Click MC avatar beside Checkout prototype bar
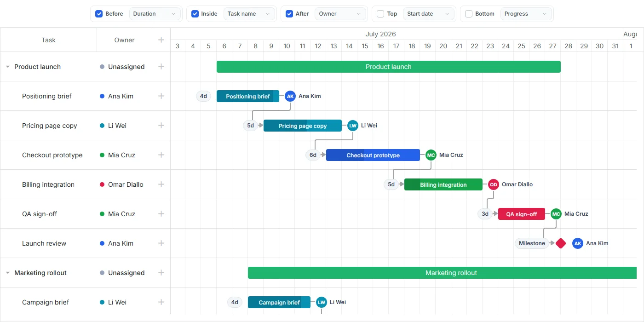The image size is (644, 322). (431, 155)
